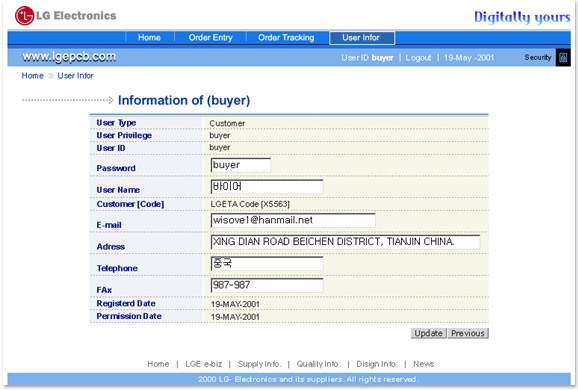Click into the User Name field
The height and width of the screenshot is (390, 578).
(x=267, y=187)
